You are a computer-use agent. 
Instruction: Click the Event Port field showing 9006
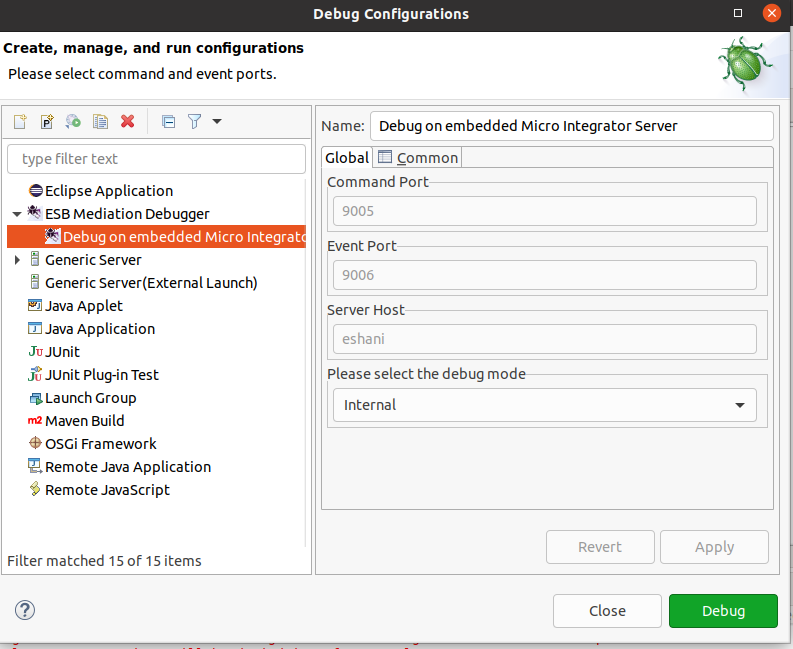coord(545,275)
